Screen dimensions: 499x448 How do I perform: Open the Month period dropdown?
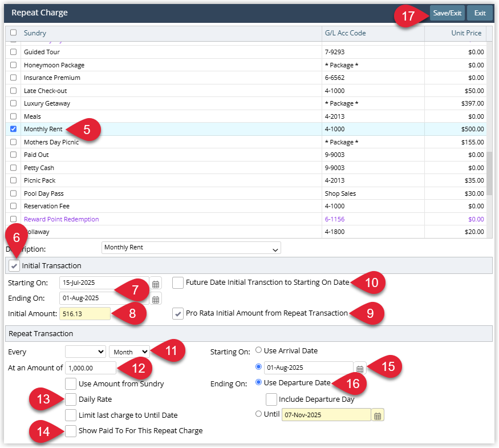129,352
